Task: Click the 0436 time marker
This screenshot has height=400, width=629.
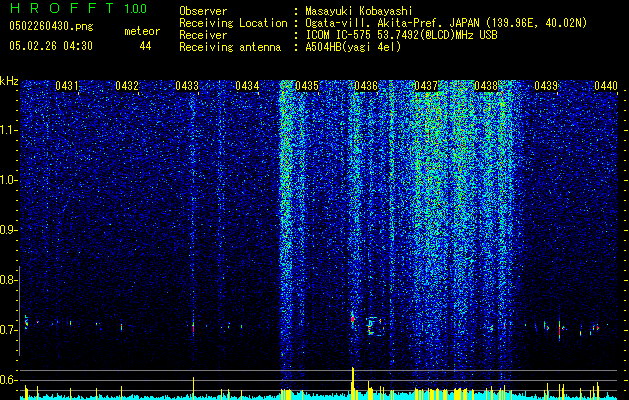Action: 366,86
